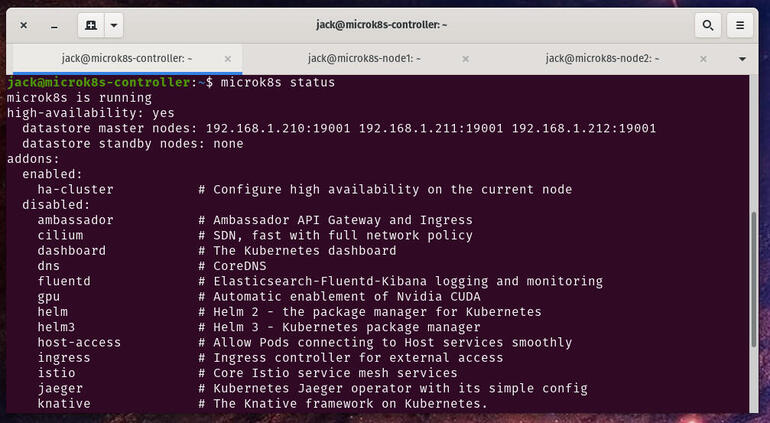
Task: Click the 'gpu' addon name
Action: pos(49,296)
